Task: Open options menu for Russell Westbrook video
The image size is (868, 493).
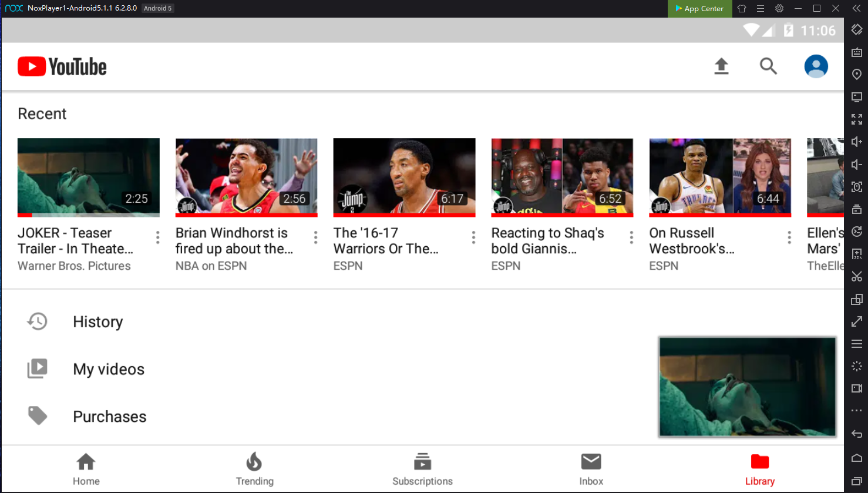Action: click(789, 237)
